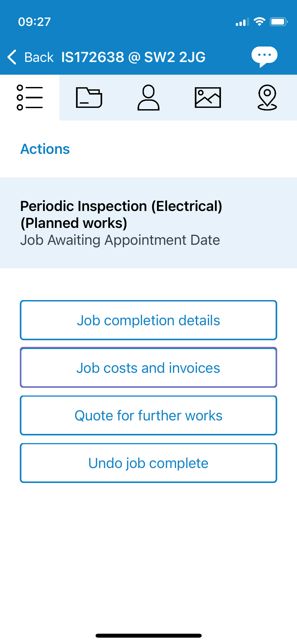The width and height of the screenshot is (297, 644).
Task: Open Job costs and invoices
Action: click(148, 367)
